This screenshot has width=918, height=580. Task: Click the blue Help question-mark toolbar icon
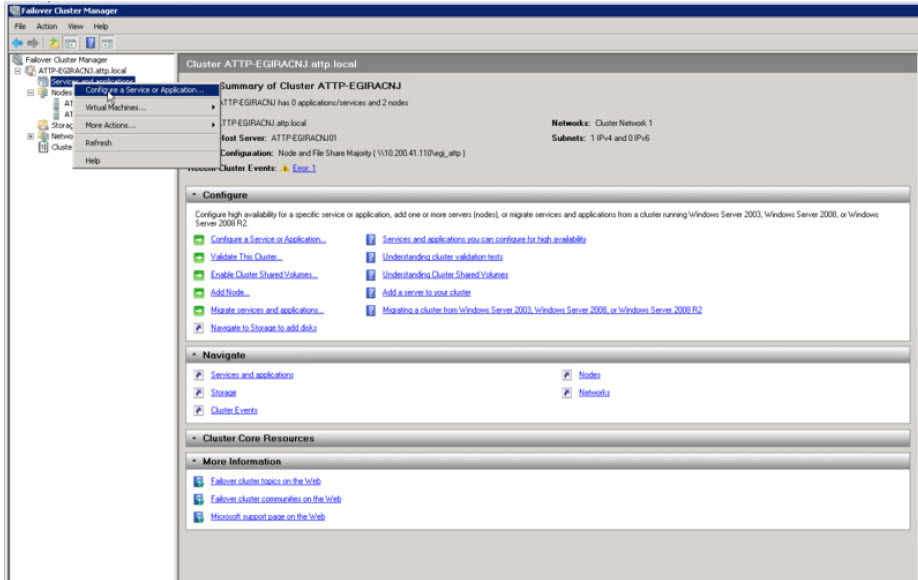click(x=91, y=43)
